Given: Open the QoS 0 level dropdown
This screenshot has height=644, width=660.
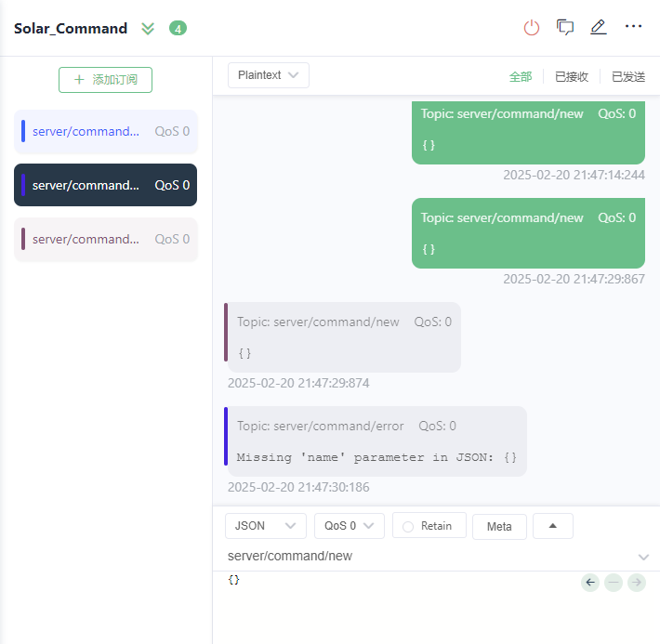Looking at the screenshot, I should pos(350,526).
